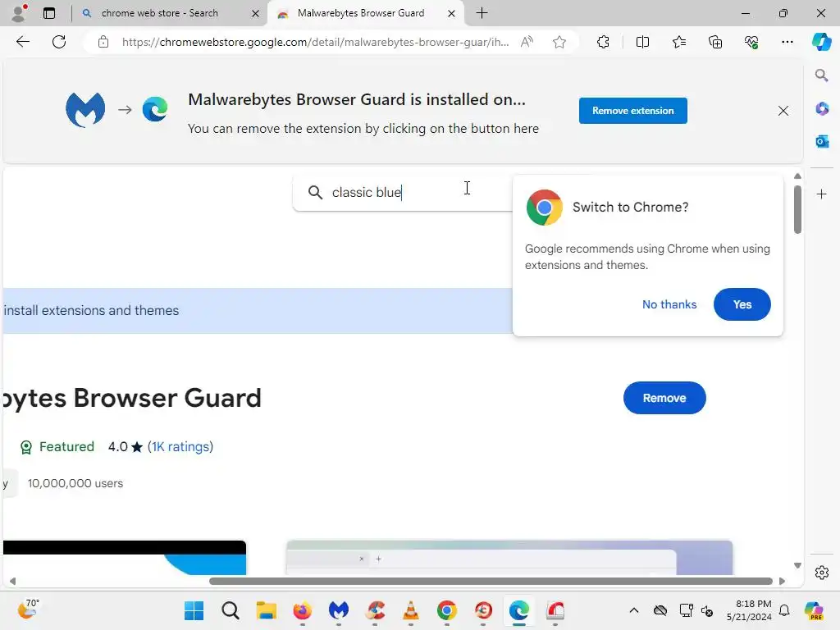Open a new browser tab

[482, 13]
